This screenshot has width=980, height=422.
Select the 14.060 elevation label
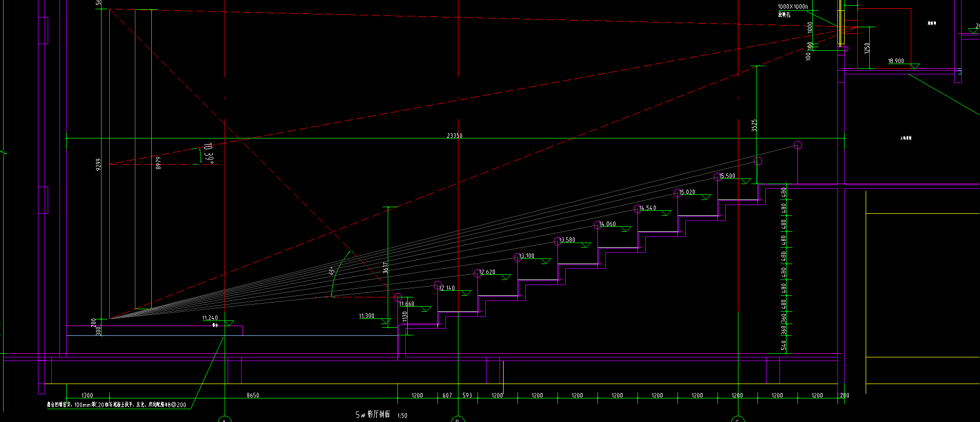(x=608, y=224)
